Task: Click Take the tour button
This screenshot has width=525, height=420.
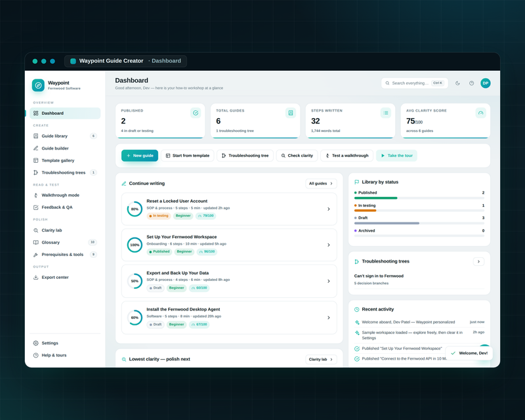Action: 397,156
